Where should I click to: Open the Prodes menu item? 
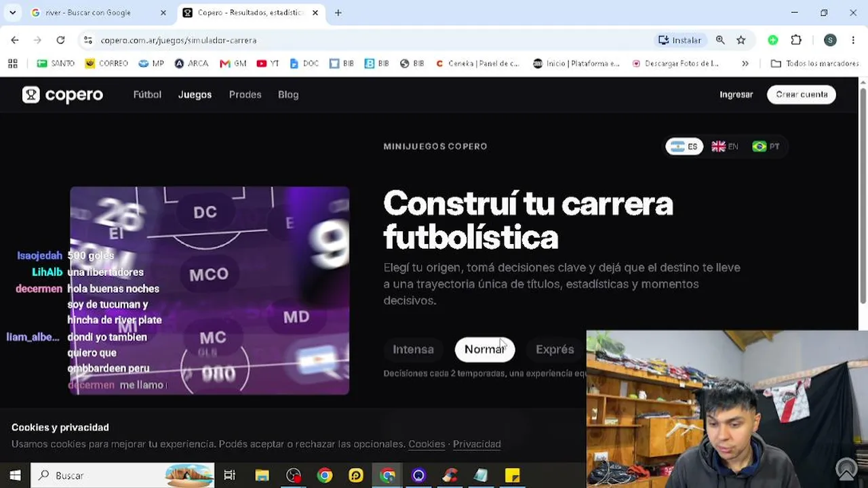[x=245, y=95]
